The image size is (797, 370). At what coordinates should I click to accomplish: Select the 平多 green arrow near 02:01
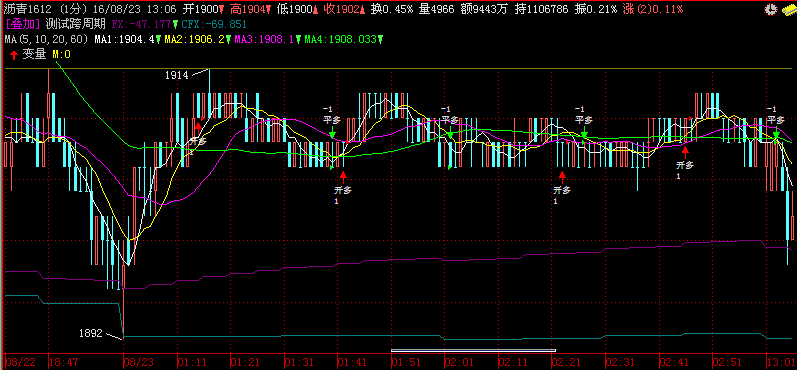click(450, 134)
